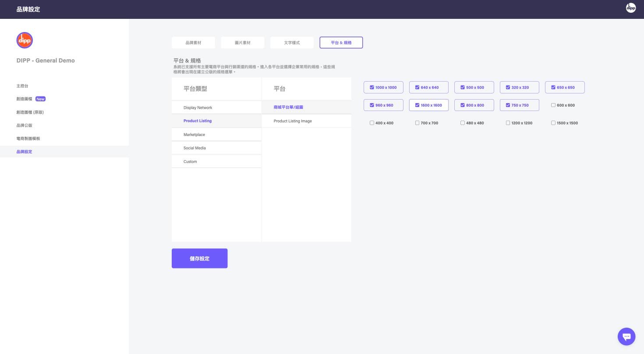This screenshot has height=354, width=644.
Task: Select Product Listing platform type
Action: [216, 121]
